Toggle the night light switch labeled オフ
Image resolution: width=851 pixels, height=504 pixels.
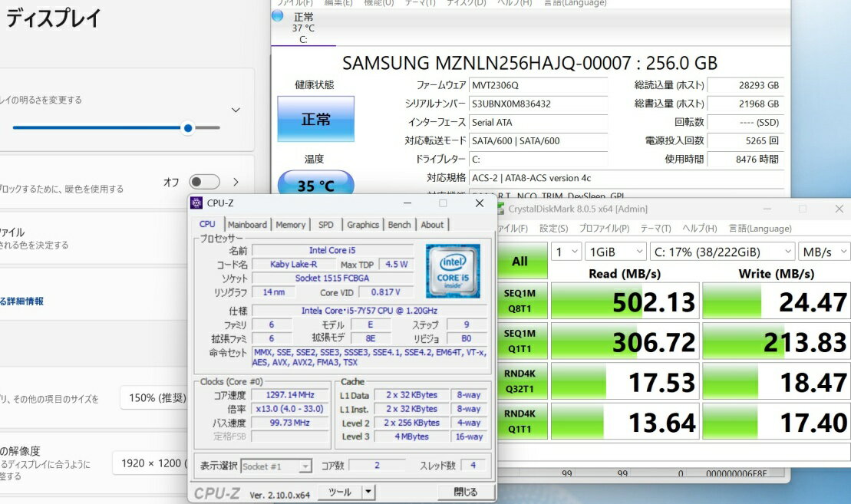(x=204, y=182)
